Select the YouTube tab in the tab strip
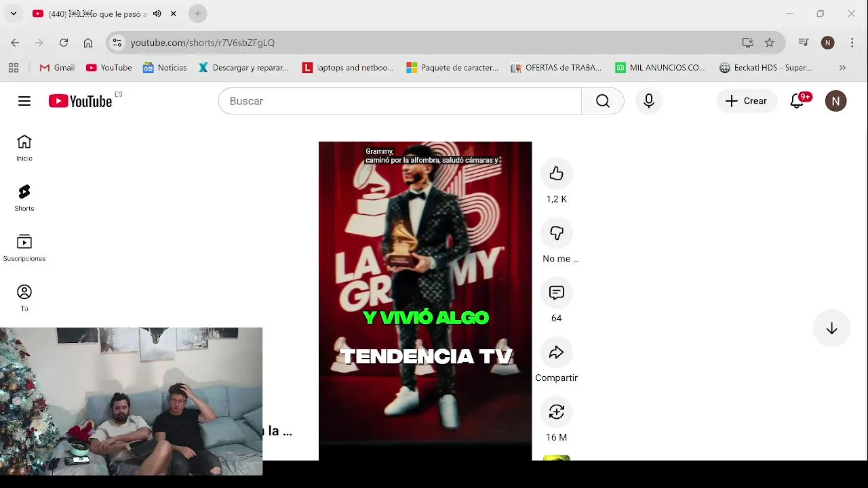Viewport: 868px width, 488px height. pos(97,14)
